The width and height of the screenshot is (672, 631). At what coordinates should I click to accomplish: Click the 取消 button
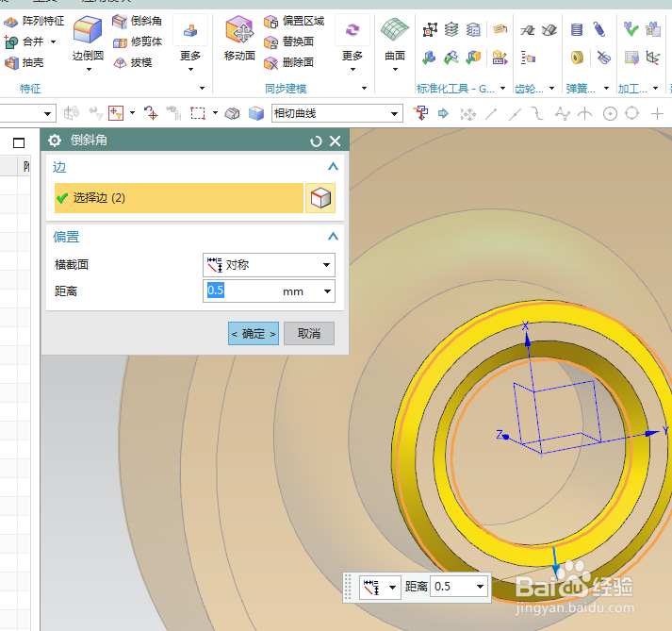coord(309,334)
